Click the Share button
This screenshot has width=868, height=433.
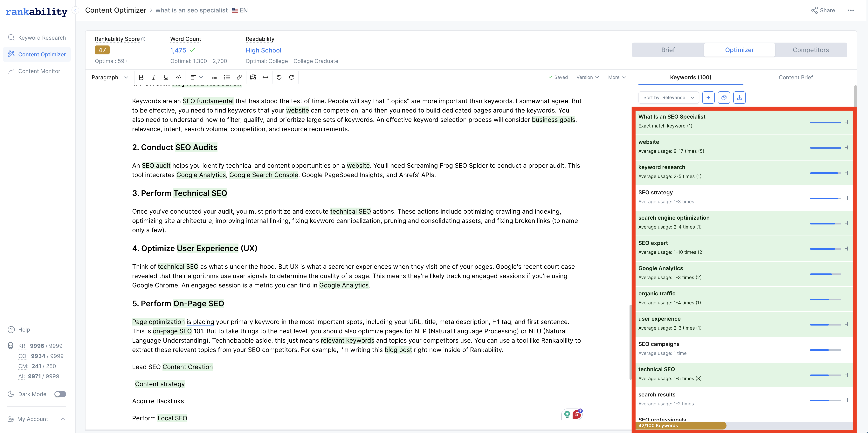click(823, 10)
